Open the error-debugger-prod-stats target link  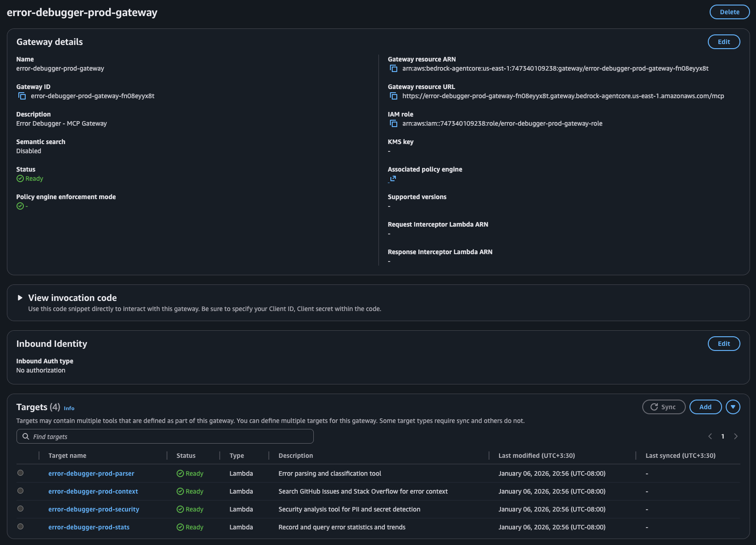pyautogui.click(x=89, y=527)
